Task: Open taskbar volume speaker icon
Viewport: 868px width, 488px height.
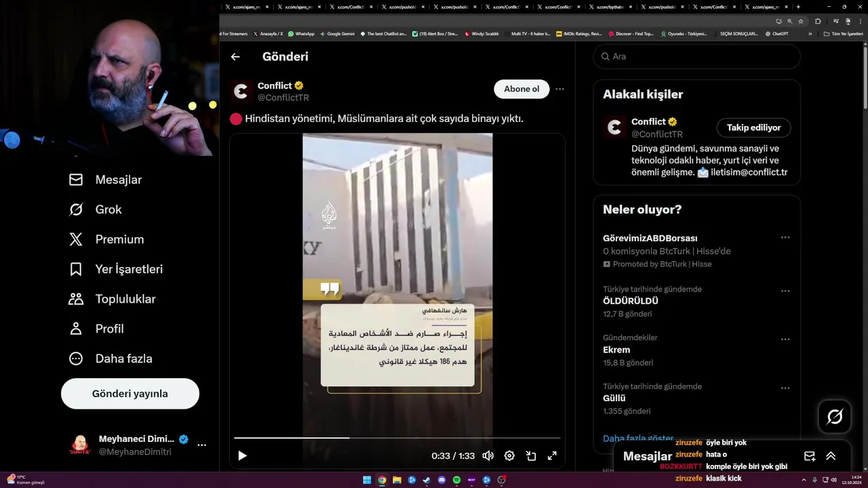Action: 833,480
